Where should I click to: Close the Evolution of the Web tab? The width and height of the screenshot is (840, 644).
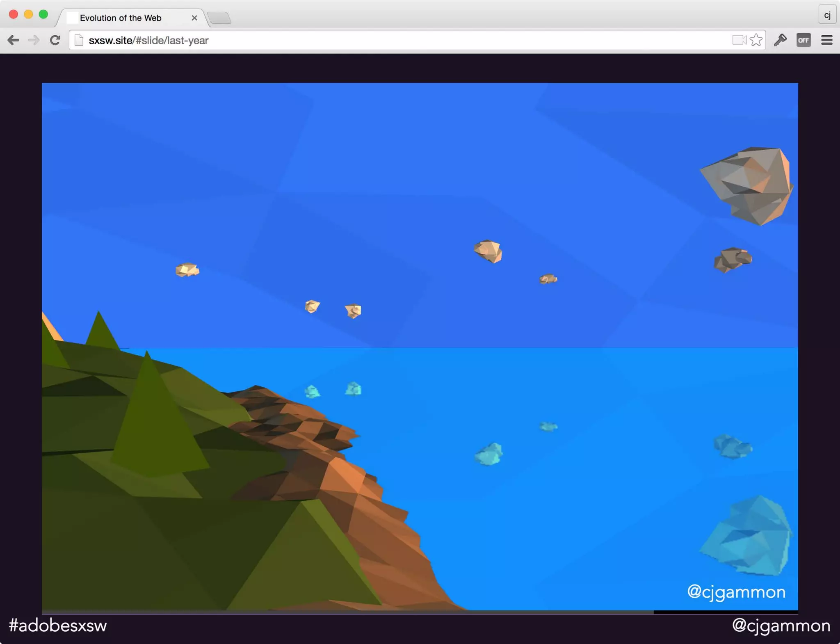coord(194,18)
